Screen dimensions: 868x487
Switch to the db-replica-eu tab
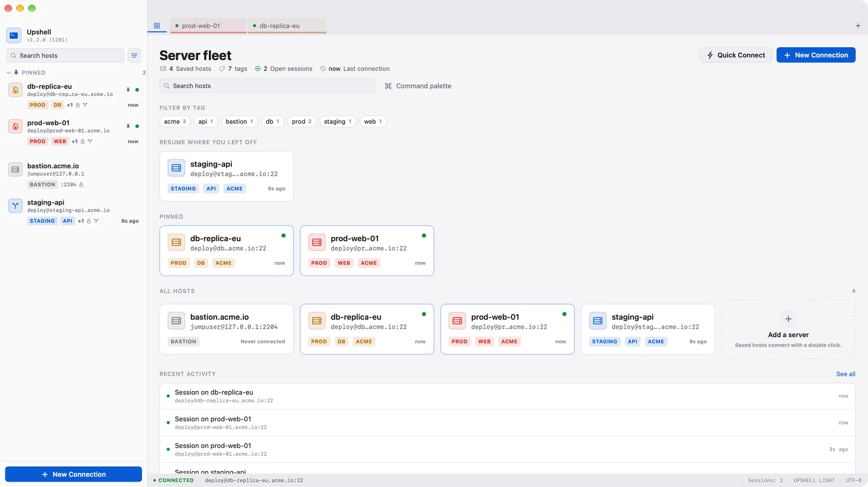(x=287, y=25)
